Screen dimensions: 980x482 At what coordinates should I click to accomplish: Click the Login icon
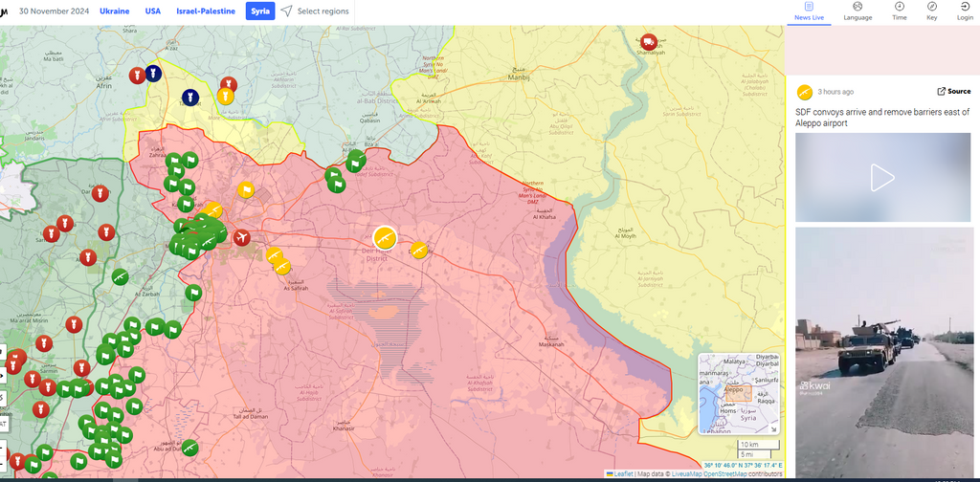(x=965, y=11)
